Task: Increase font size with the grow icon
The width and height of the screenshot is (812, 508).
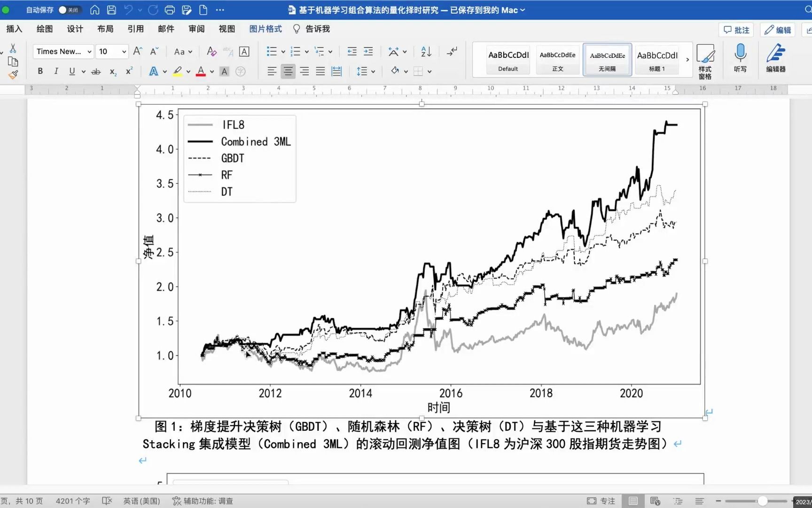Action: pos(138,51)
